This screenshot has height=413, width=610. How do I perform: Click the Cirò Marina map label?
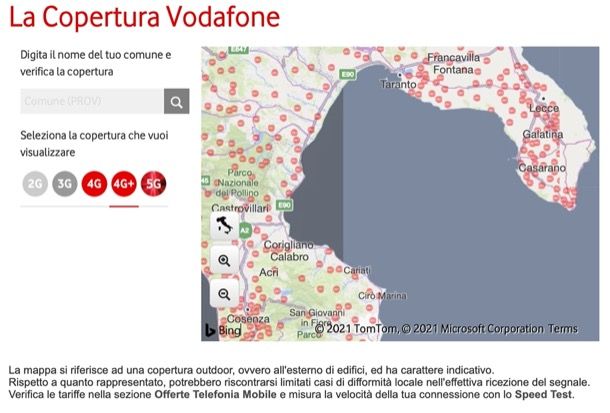[382, 296]
